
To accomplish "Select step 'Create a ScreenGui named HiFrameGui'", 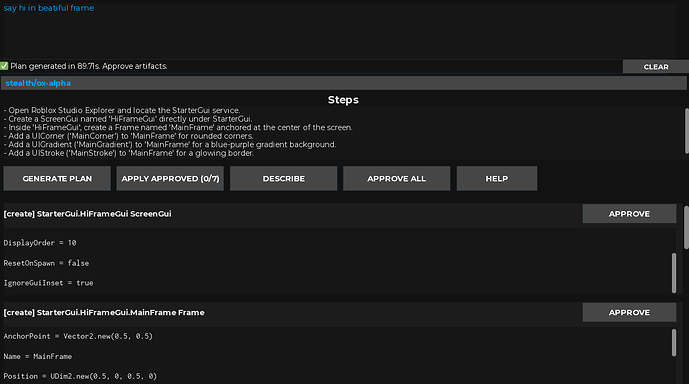I will coord(128,119).
